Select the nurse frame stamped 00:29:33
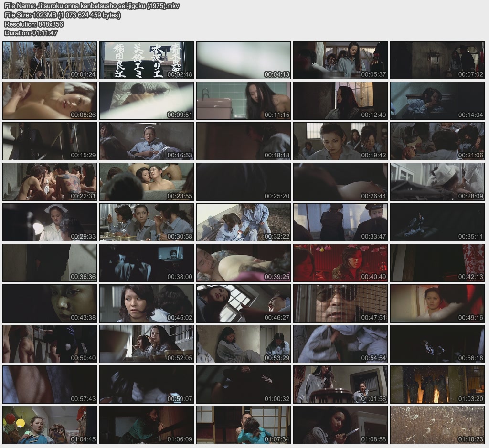Screen dimensions: 489x448 pos(50,222)
